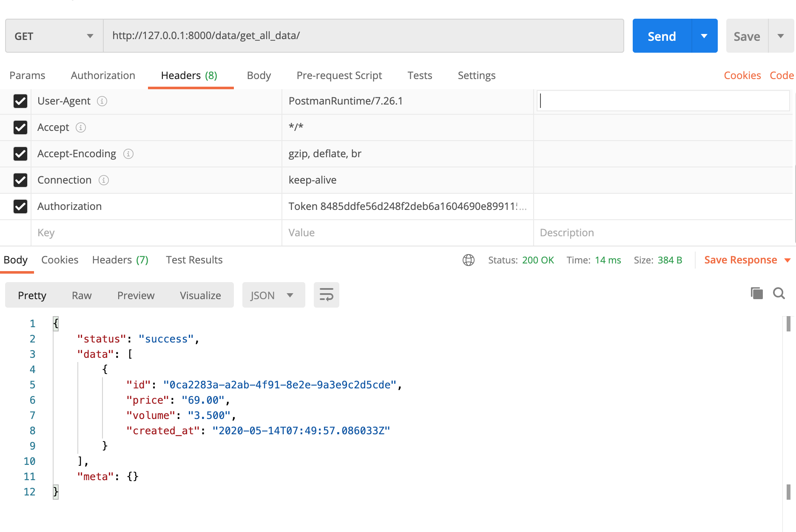Open search in the response body
This screenshot has width=796, height=532.
click(779, 293)
